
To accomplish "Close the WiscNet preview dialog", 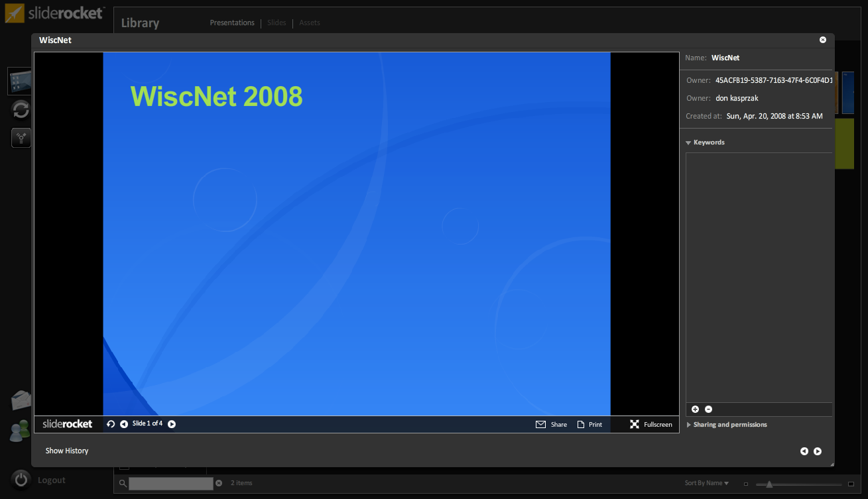I will pos(823,40).
